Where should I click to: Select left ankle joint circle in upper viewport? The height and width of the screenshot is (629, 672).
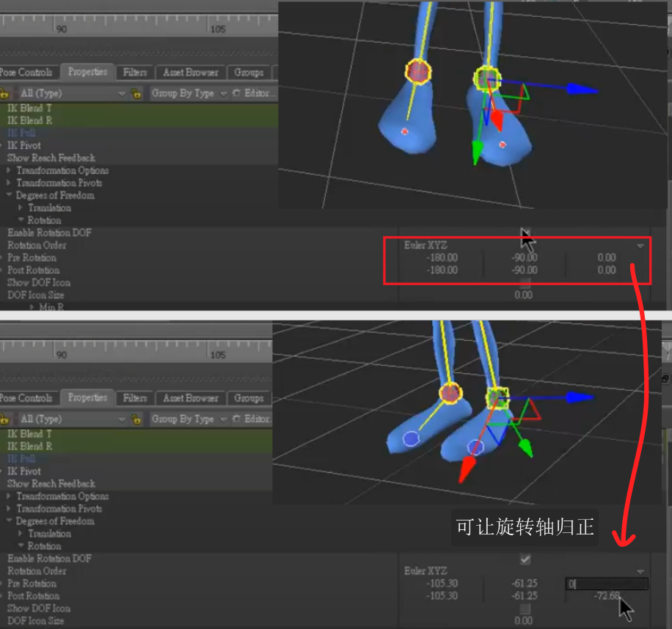[418, 72]
